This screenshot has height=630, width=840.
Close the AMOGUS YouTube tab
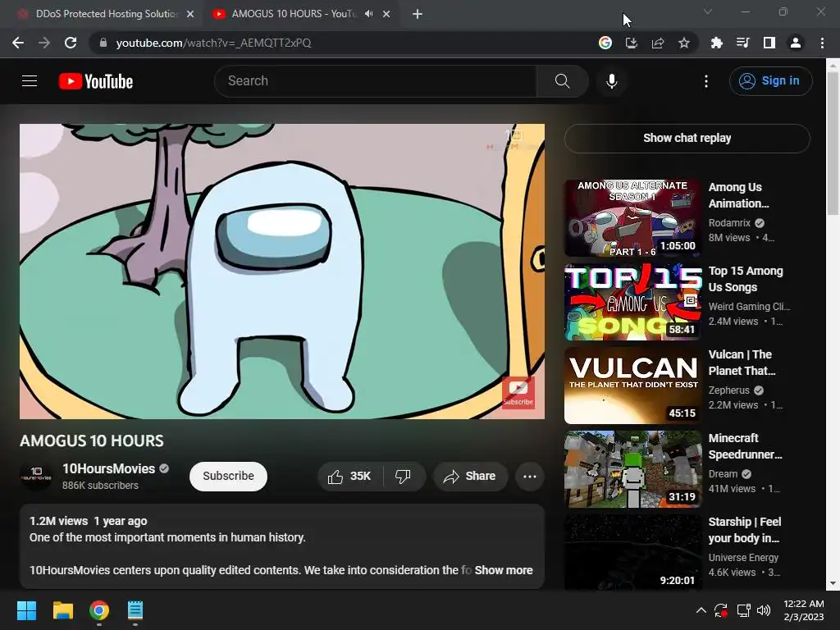pyautogui.click(x=386, y=15)
